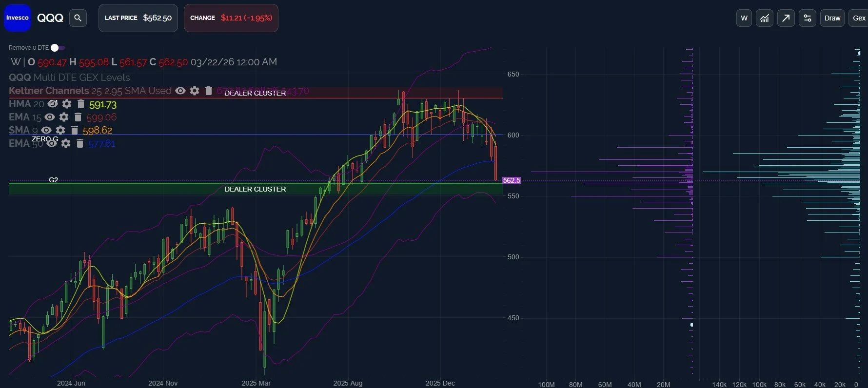Click the 600 price axis label
Viewport: 868px width, 388px height.
tap(513, 135)
